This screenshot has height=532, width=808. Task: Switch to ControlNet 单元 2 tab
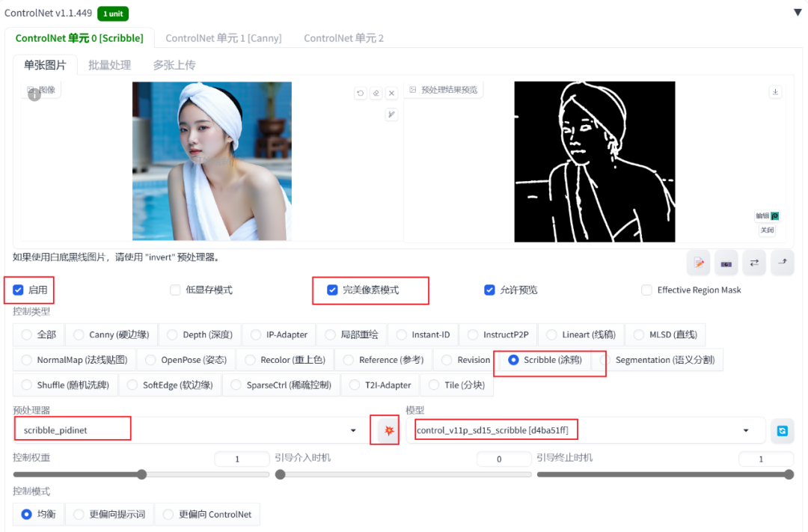click(343, 38)
